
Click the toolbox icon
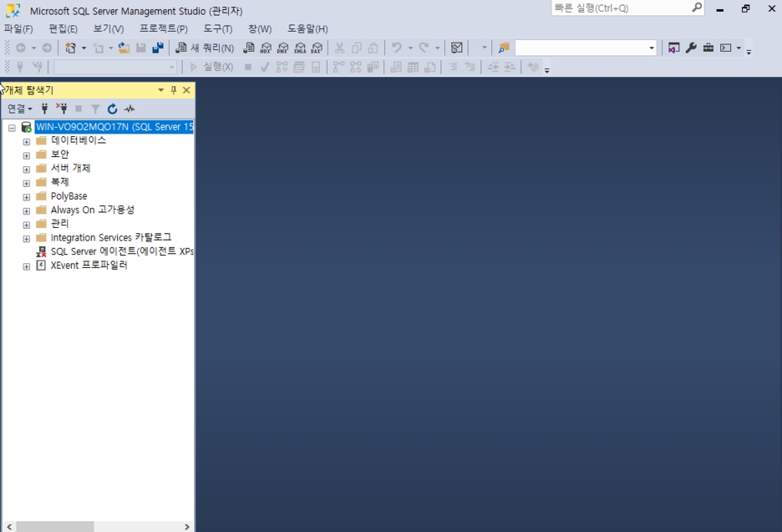coord(708,48)
